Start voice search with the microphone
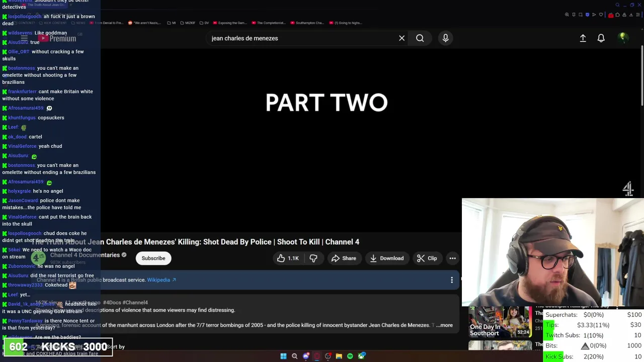 point(445,38)
